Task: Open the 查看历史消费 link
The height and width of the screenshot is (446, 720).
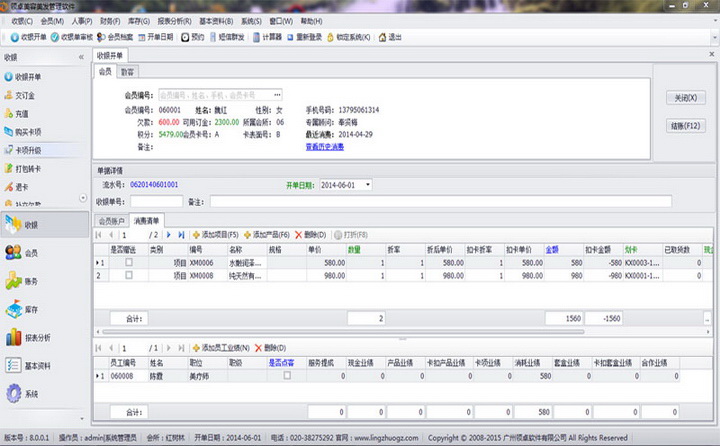Action: click(325, 147)
